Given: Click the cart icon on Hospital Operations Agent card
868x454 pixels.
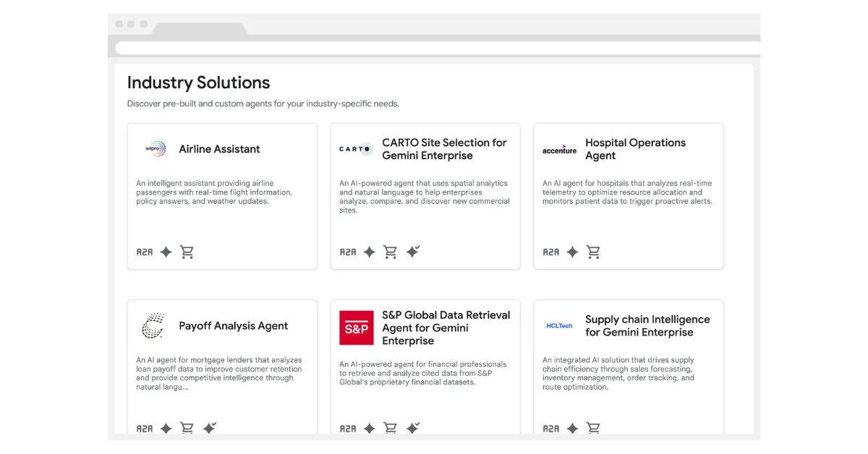Looking at the screenshot, I should [593, 252].
